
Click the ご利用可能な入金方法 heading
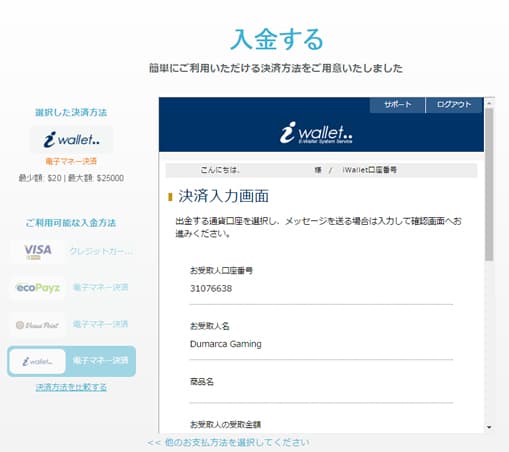pos(71,222)
